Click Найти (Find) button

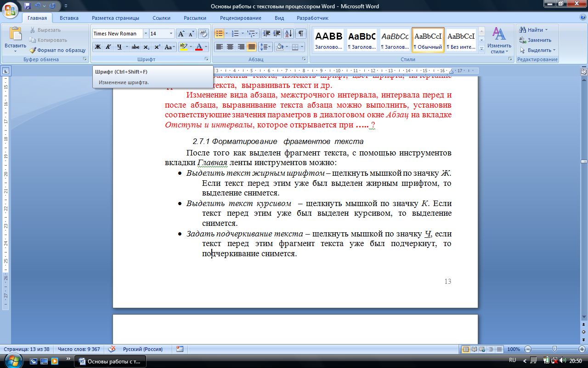coord(533,30)
